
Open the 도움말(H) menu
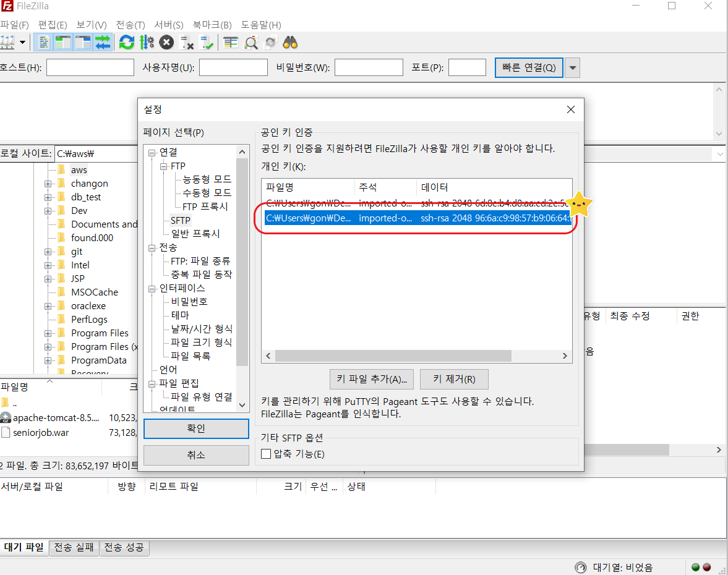261,25
